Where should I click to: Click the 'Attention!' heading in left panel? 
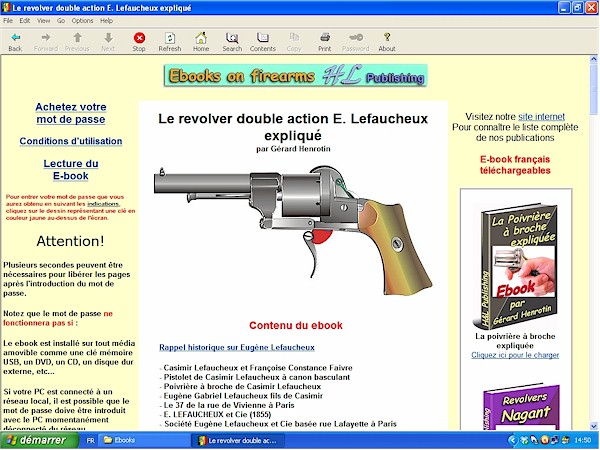[70, 241]
